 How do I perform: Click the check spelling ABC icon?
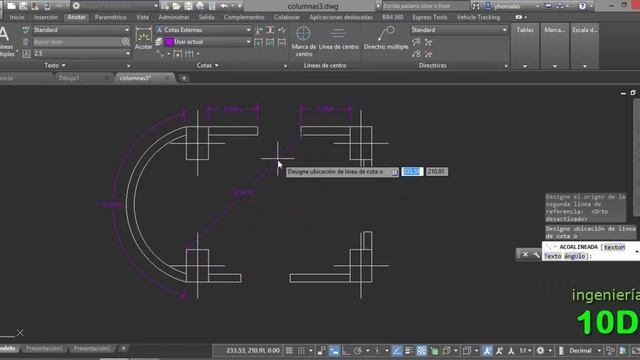pos(26,30)
